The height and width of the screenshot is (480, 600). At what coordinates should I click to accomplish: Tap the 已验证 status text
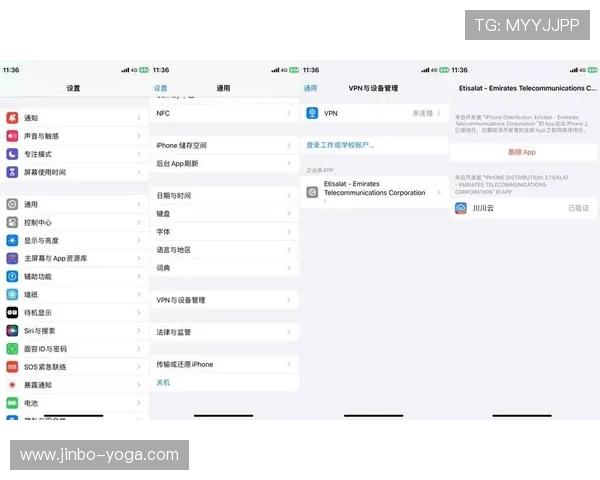click(x=579, y=208)
